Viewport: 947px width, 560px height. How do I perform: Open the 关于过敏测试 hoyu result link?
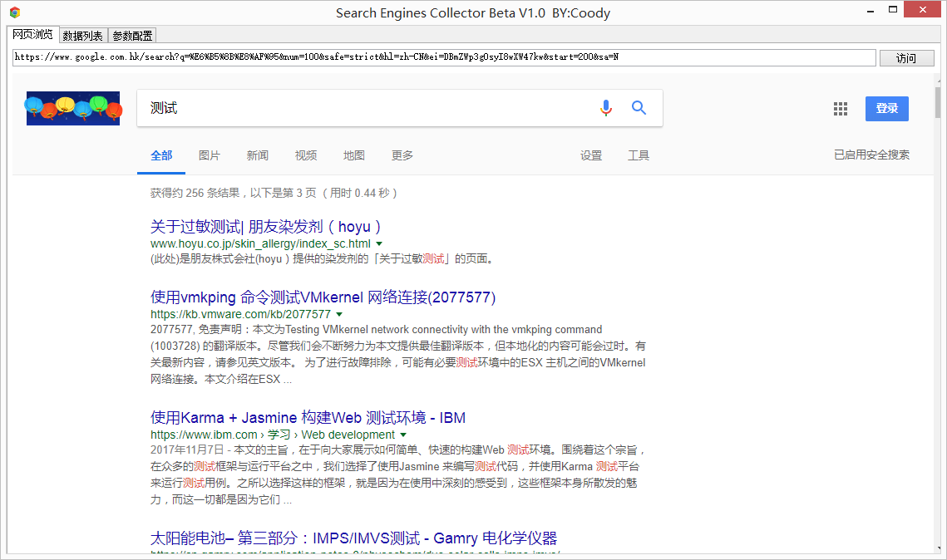pyautogui.click(x=266, y=227)
